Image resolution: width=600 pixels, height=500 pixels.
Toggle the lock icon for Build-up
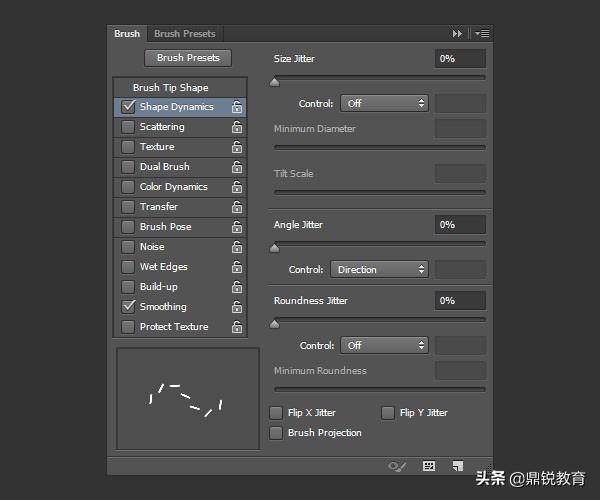[x=237, y=287]
